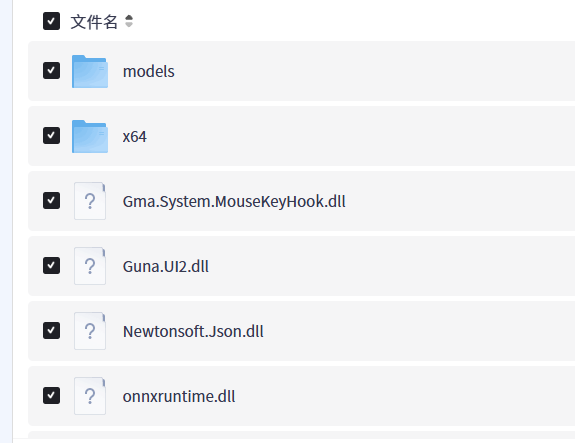Viewport: 575px width, 443px height.
Task: Toggle the select-all checkbox beside 文件名
Action: point(51,21)
